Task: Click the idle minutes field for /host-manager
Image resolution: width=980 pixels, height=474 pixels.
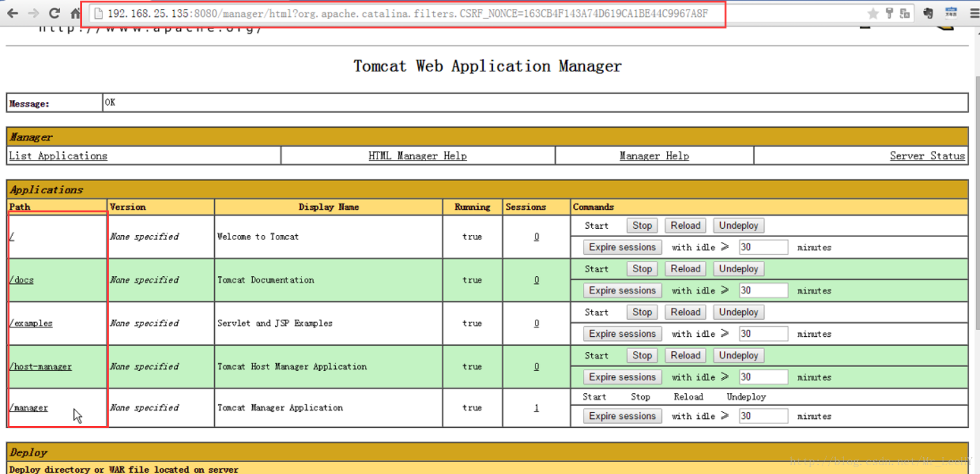Action: [763, 377]
